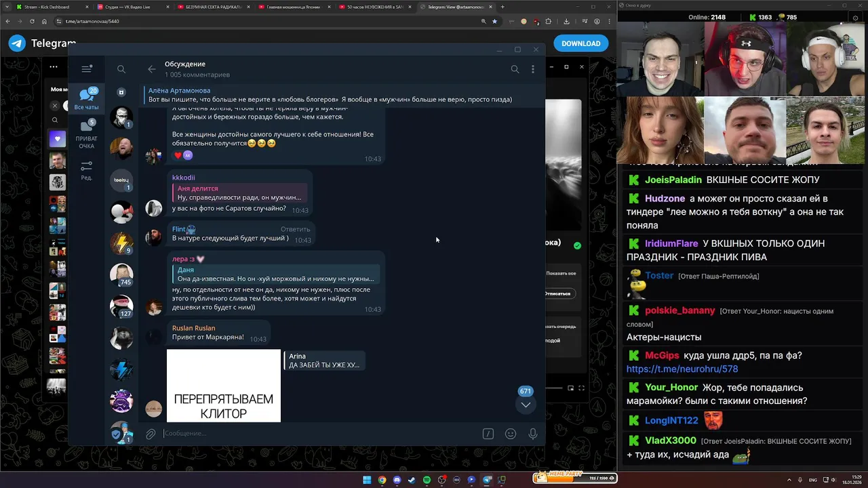Switch to 'Студия — VK Видео Live' tab

pyautogui.click(x=132, y=7)
